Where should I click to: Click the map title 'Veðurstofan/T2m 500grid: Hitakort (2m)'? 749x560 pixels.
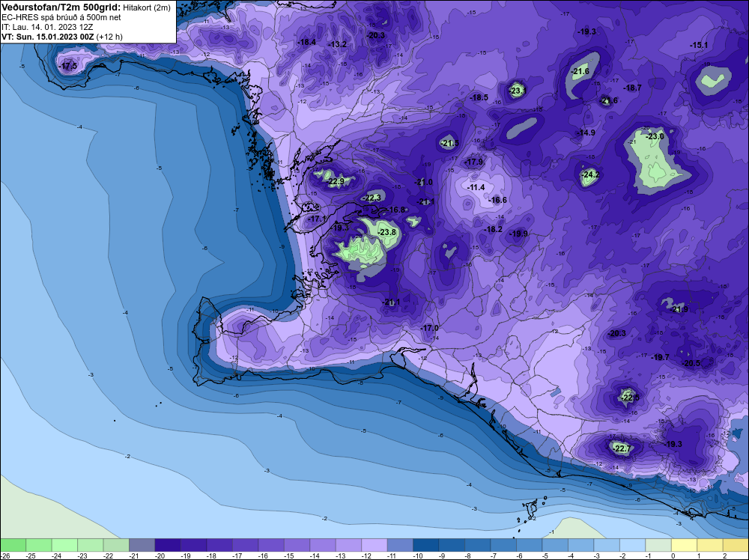point(86,7)
